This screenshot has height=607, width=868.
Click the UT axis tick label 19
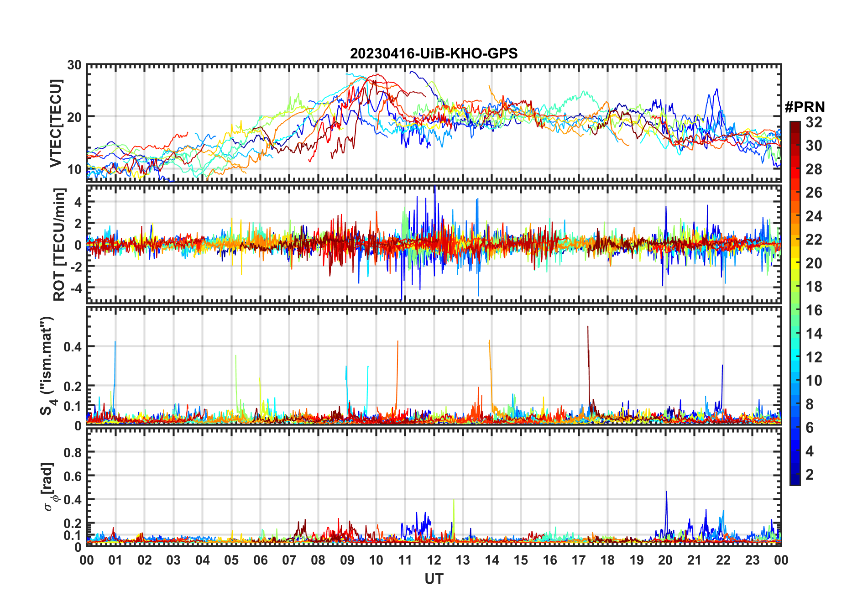pos(637,560)
